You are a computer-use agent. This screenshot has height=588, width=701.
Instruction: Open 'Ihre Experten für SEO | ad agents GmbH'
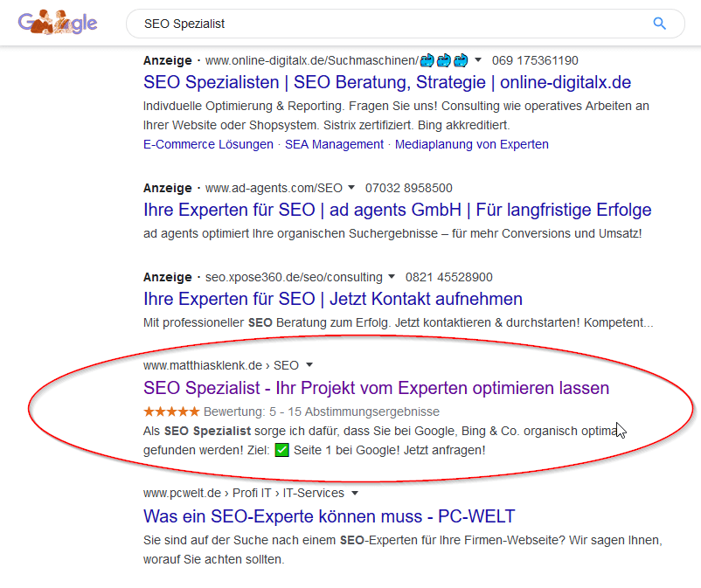pyautogui.click(x=398, y=210)
